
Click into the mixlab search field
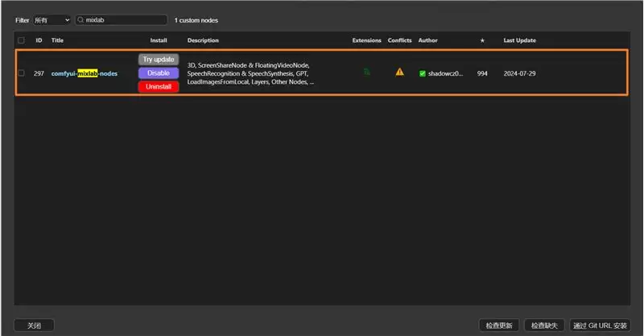point(122,19)
